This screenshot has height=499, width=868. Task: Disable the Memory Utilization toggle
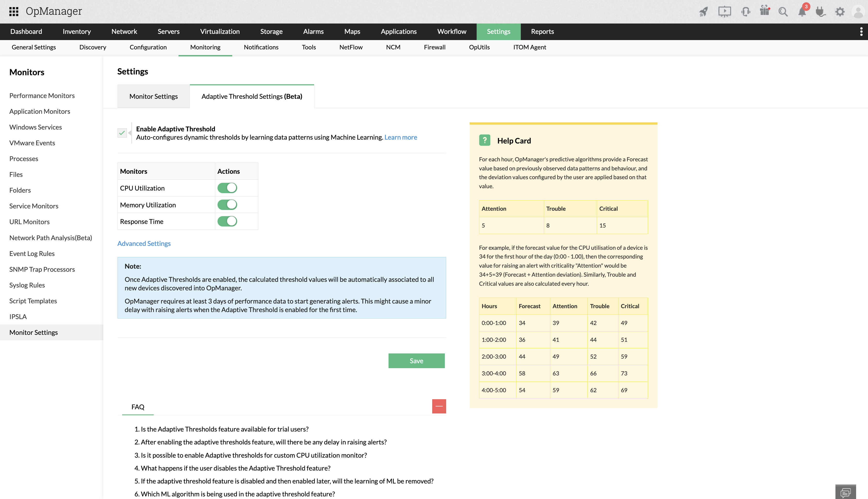point(227,205)
